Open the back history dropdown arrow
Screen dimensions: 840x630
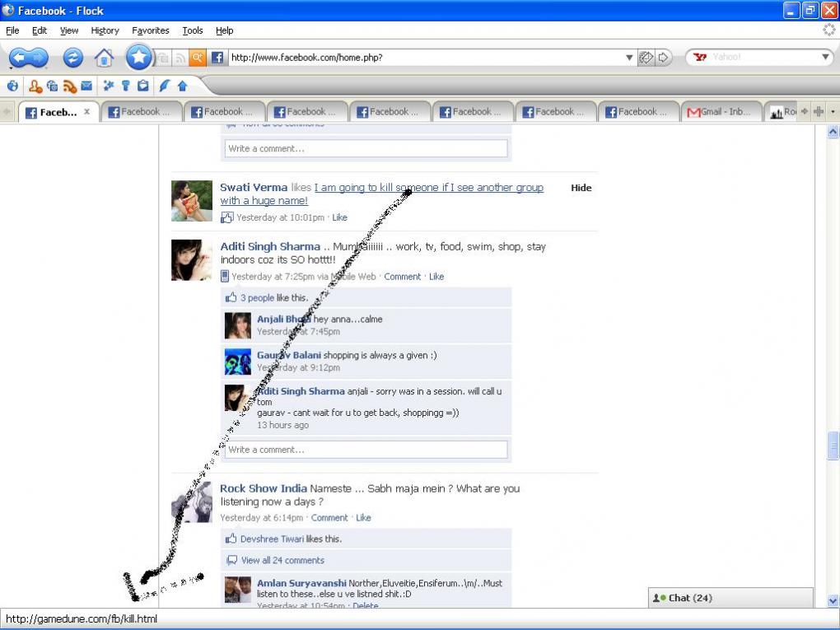[11, 68]
